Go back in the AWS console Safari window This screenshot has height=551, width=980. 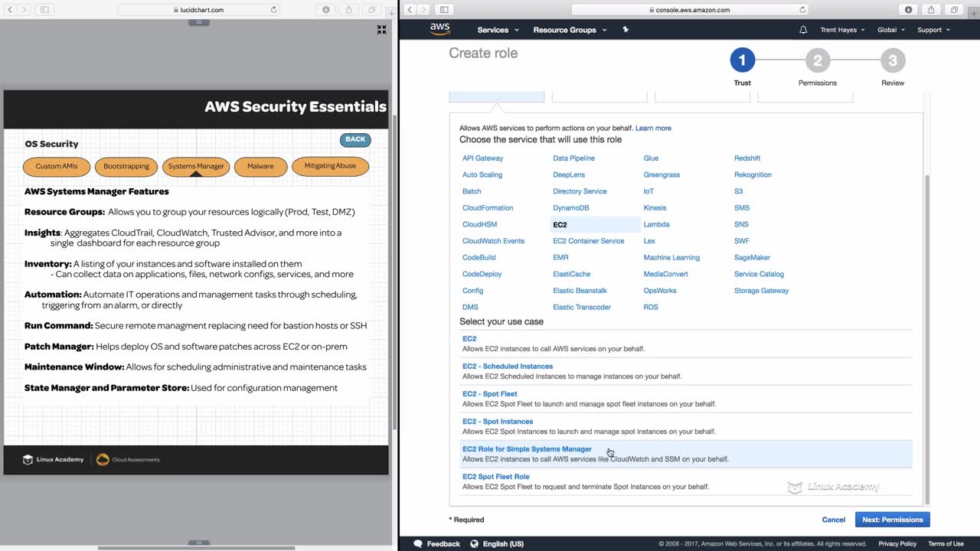pos(410,10)
